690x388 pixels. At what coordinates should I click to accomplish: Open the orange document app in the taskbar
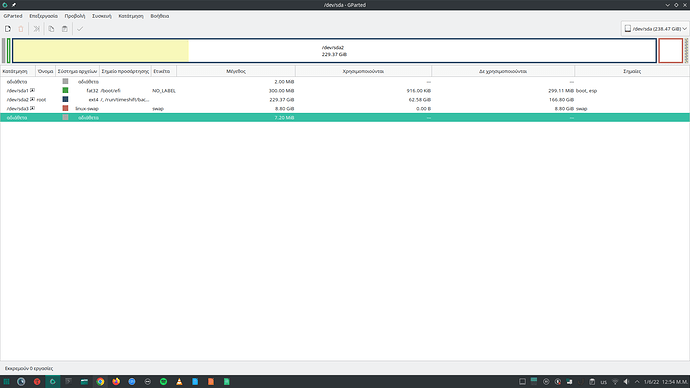pos(211,382)
